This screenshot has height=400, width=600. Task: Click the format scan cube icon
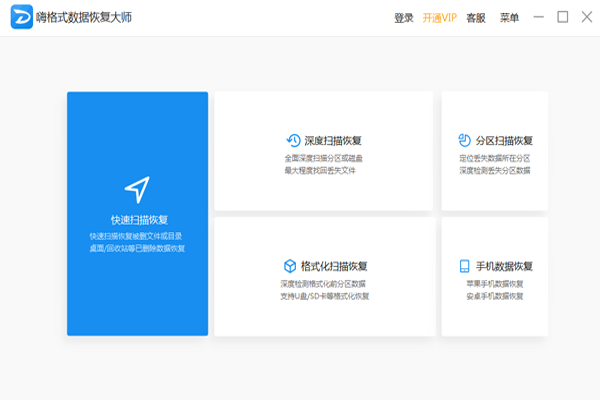tap(290, 266)
